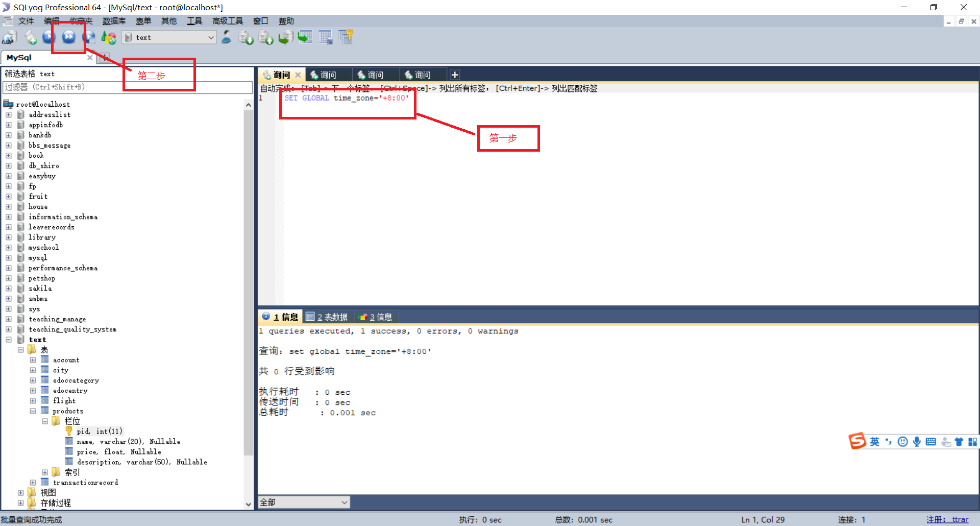Click the new connection toolbar icon

pos(10,37)
